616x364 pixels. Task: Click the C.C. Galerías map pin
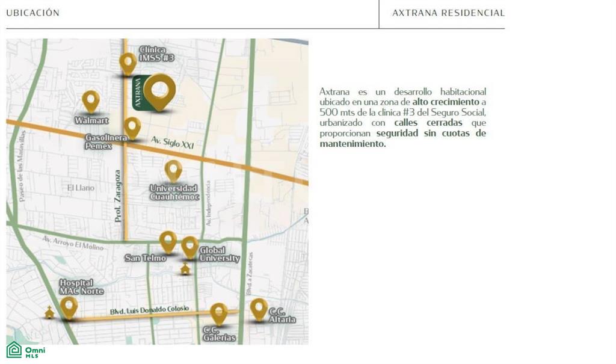(219, 314)
